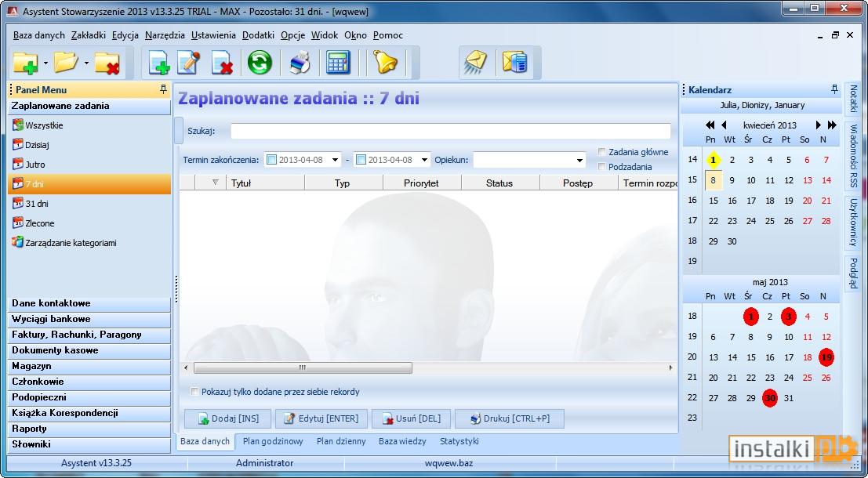868x478 pixels.
Task: Select April 1 marked calendar date
Action: [714, 160]
